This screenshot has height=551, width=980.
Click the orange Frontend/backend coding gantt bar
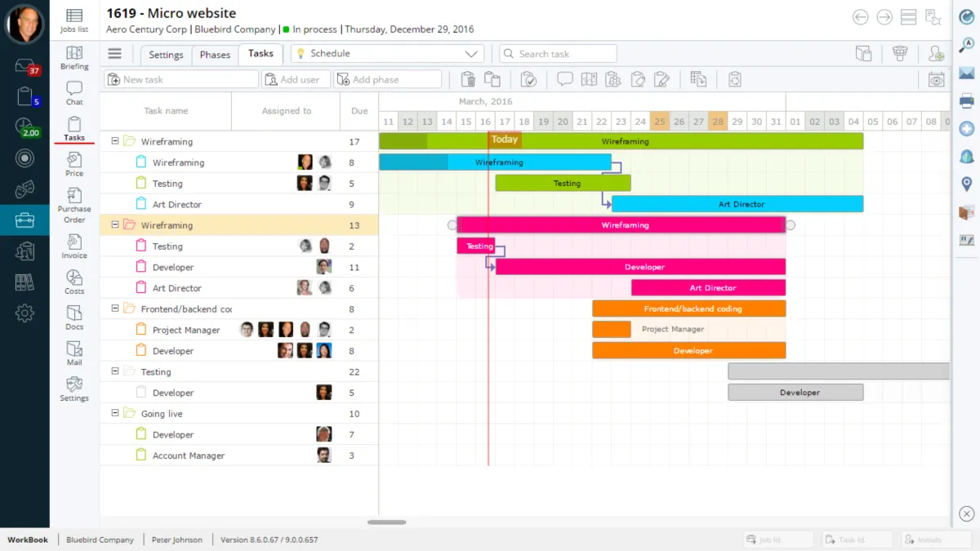point(689,309)
